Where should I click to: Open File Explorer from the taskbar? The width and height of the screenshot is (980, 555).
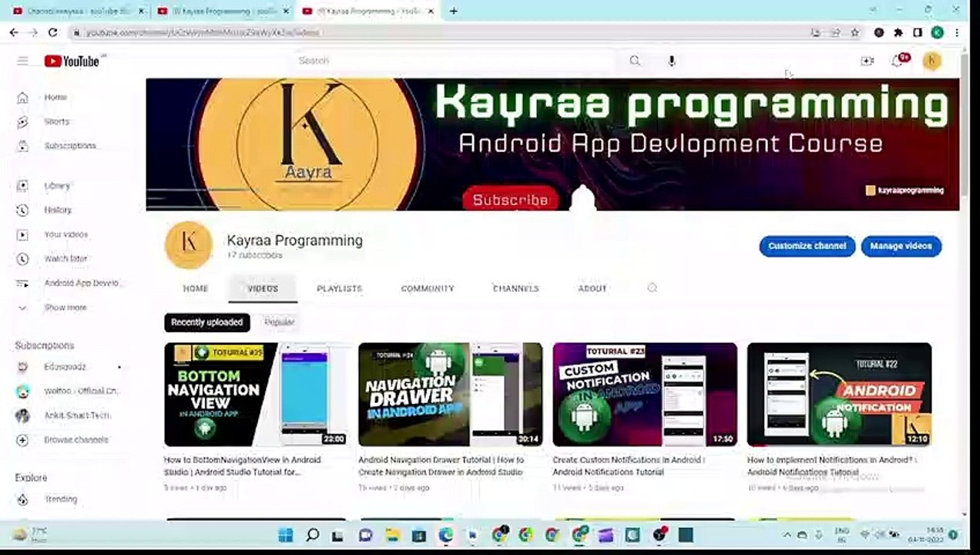[392, 535]
